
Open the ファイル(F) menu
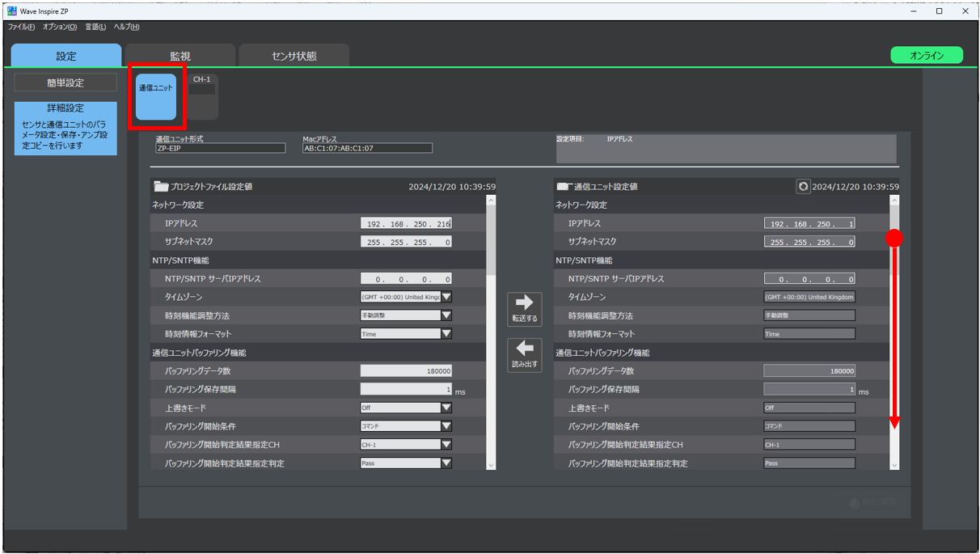[21, 27]
